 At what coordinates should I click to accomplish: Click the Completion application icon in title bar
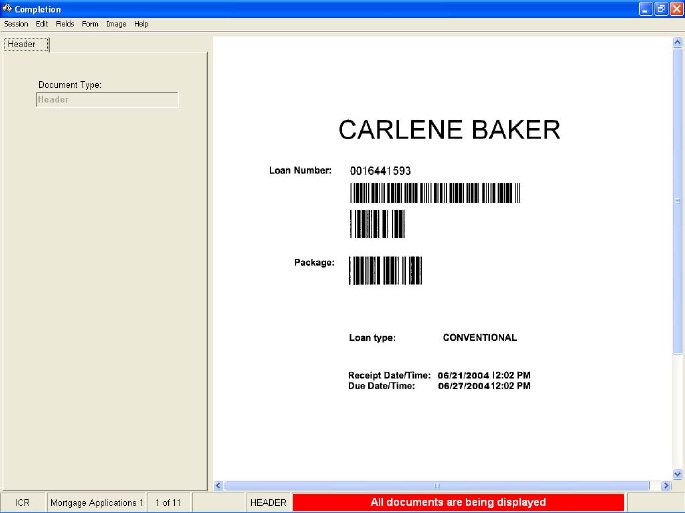8,9
